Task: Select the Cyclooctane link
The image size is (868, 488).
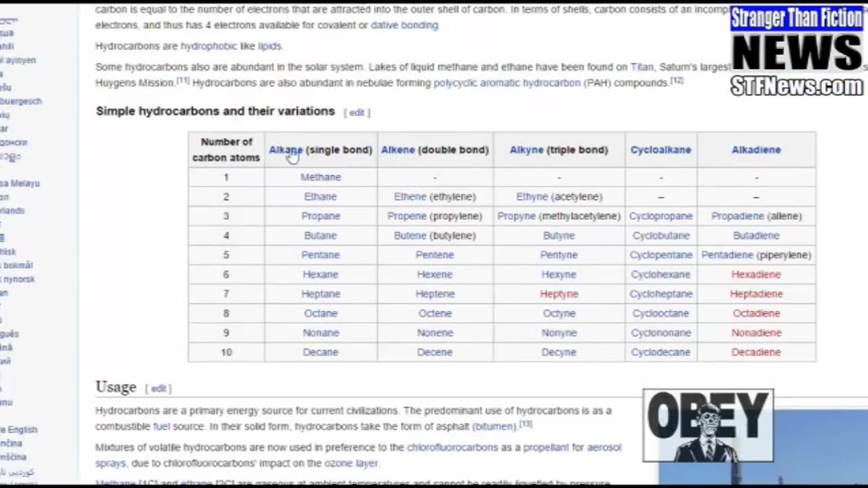Action: tap(661, 314)
